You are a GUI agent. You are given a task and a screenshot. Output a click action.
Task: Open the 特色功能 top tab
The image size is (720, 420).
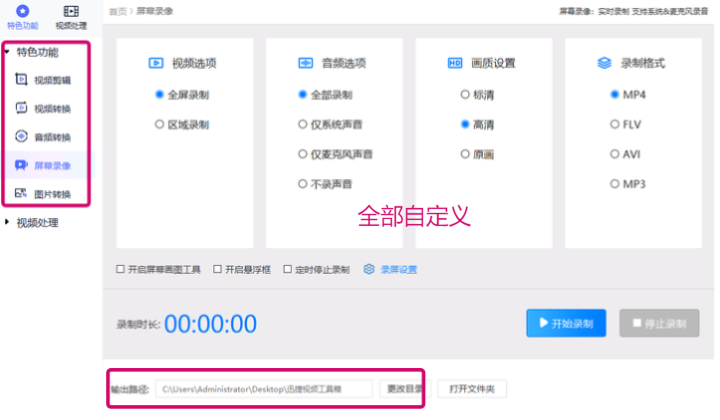[x=22, y=17]
